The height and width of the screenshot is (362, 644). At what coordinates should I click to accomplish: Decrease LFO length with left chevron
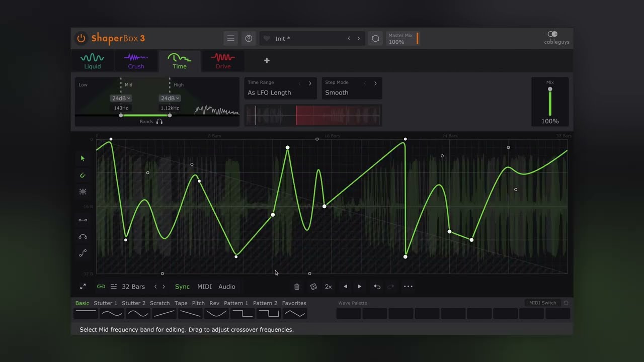[x=155, y=287]
